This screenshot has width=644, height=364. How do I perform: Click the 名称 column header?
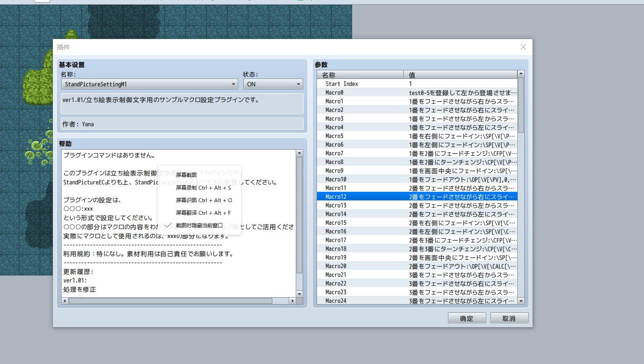coord(360,75)
